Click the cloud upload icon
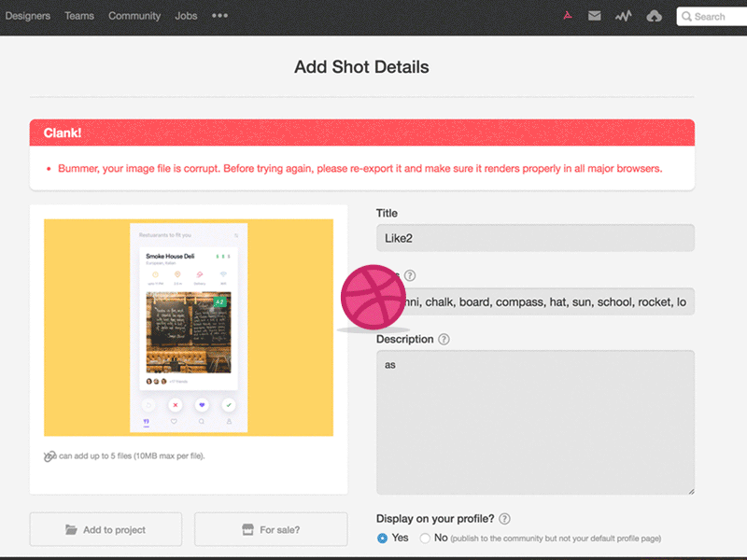This screenshot has height=560, width=747. point(655,16)
